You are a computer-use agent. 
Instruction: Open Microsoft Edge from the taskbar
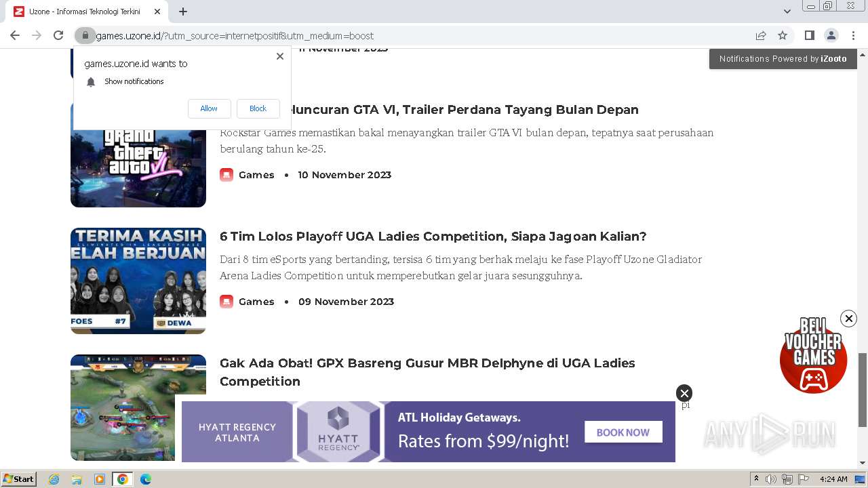coord(145,479)
